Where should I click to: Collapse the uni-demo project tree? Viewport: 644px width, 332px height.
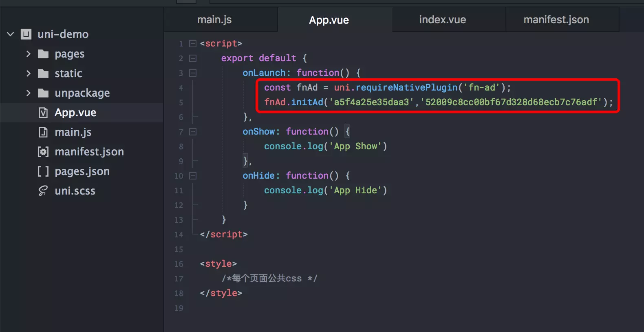[x=11, y=34]
